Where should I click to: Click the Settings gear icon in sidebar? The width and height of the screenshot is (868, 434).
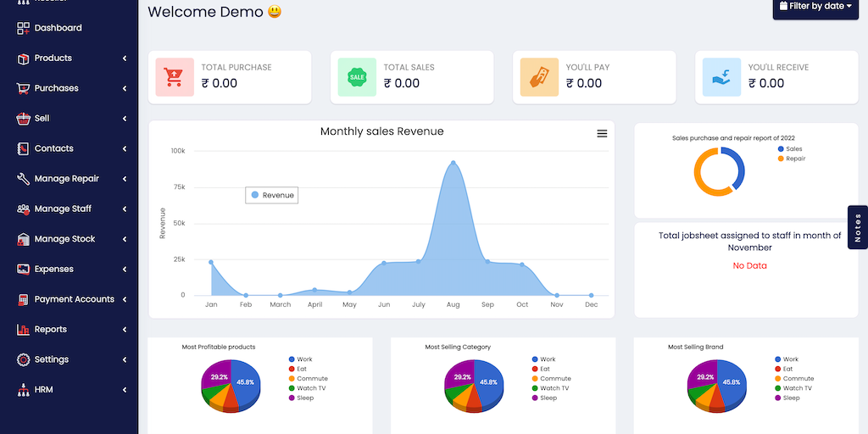pyautogui.click(x=24, y=359)
